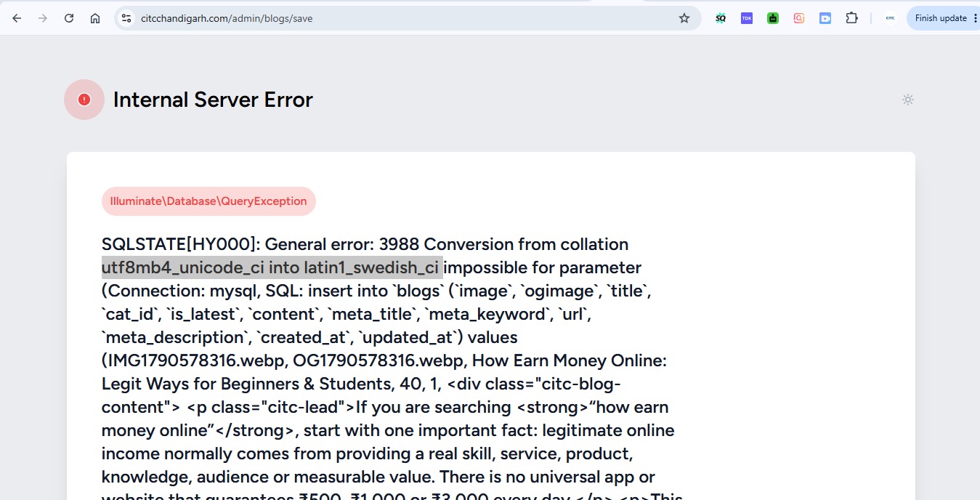The image size is (980, 500).
Task: View site information in the address bar
Action: (126, 18)
